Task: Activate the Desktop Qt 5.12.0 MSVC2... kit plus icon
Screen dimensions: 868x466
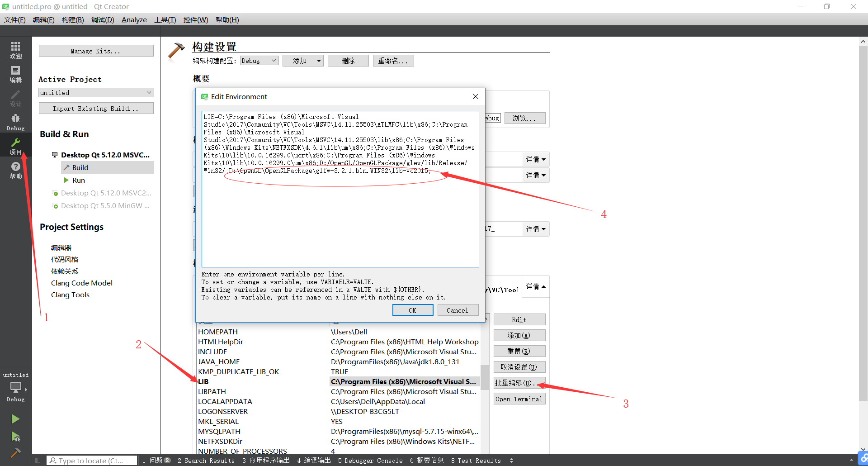Action: click(56, 193)
